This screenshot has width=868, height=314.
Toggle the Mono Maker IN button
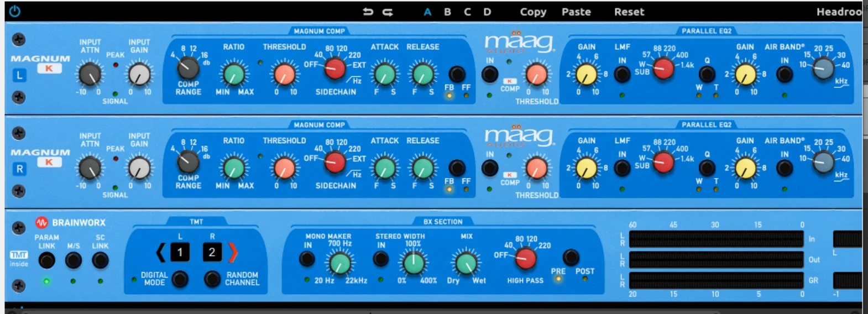[307, 259]
